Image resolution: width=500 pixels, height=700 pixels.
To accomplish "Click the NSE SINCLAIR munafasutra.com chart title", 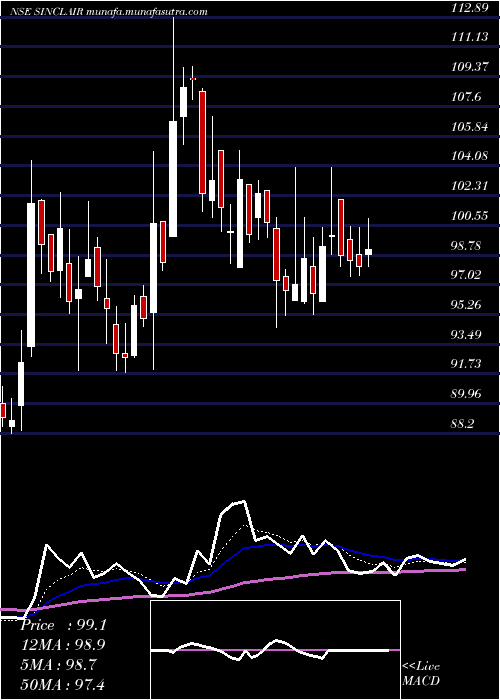I will [109, 12].
